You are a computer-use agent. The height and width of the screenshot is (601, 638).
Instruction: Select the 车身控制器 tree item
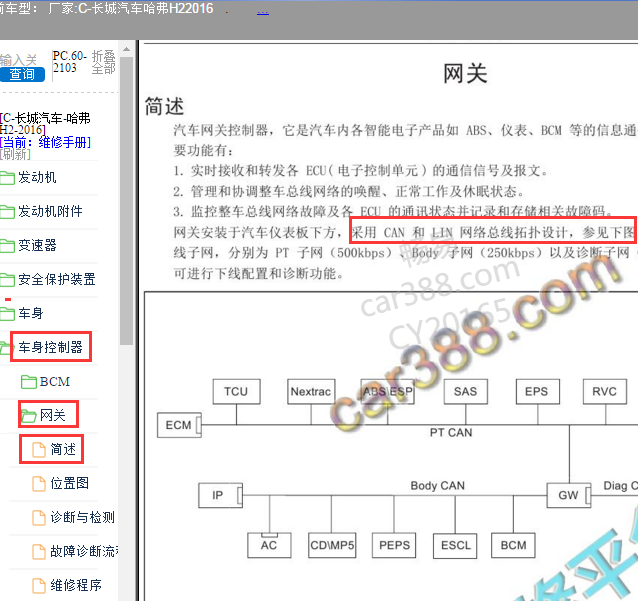(50, 347)
